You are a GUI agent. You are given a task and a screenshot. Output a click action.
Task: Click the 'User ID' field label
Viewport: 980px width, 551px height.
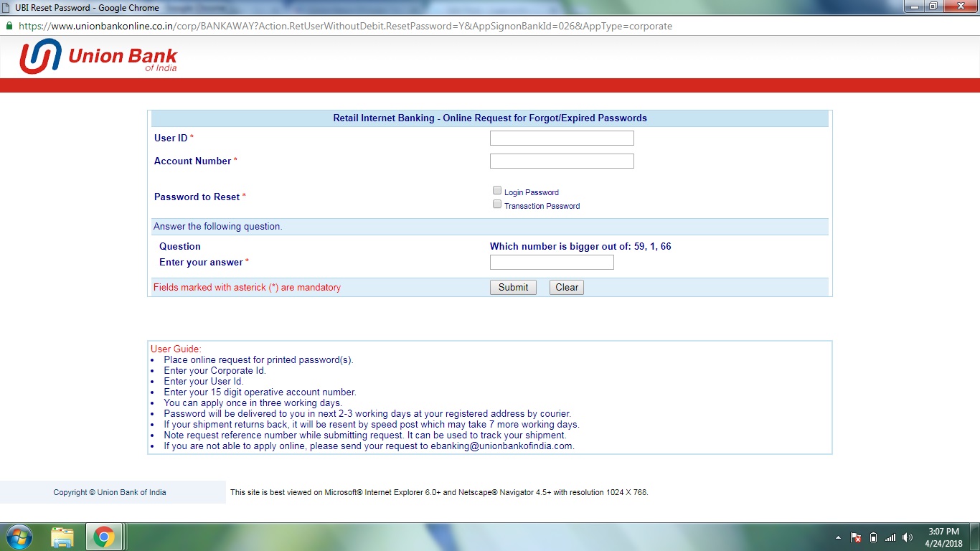point(171,138)
